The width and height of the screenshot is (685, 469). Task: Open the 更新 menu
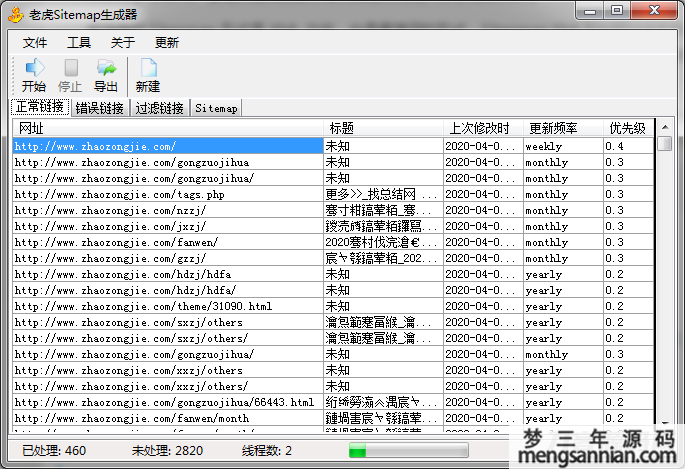166,42
